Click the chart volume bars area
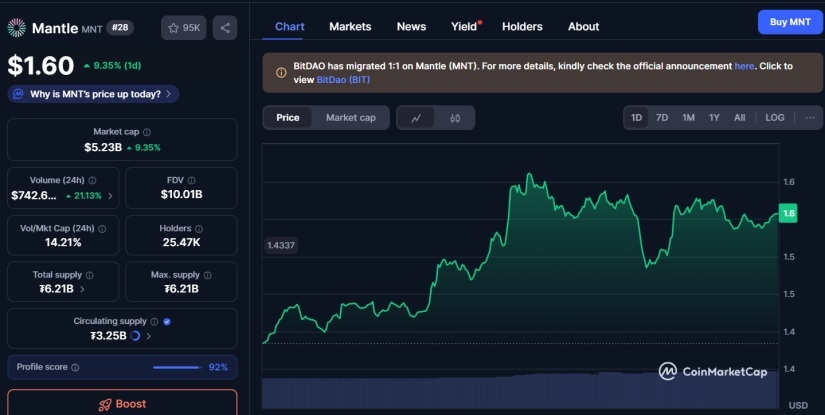 click(x=520, y=391)
